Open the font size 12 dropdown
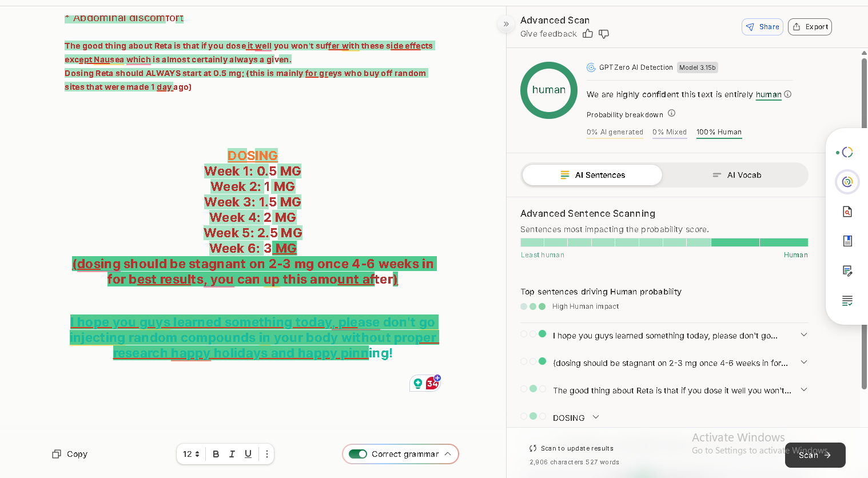The width and height of the screenshot is (868, 478). [191, 454]
